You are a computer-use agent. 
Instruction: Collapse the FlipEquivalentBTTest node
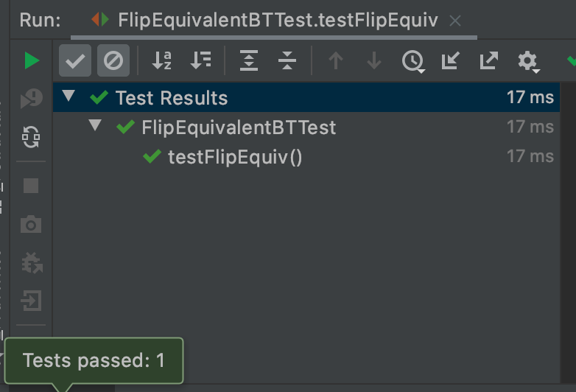95,126
